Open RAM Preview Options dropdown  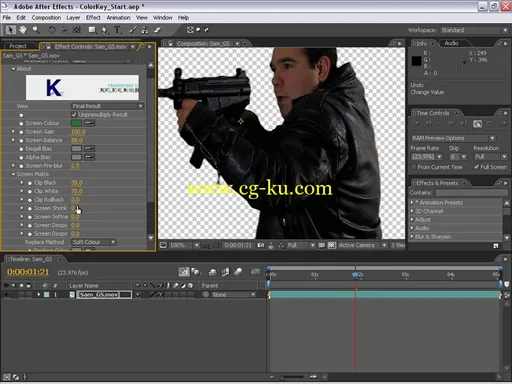(x=453, y=138)
